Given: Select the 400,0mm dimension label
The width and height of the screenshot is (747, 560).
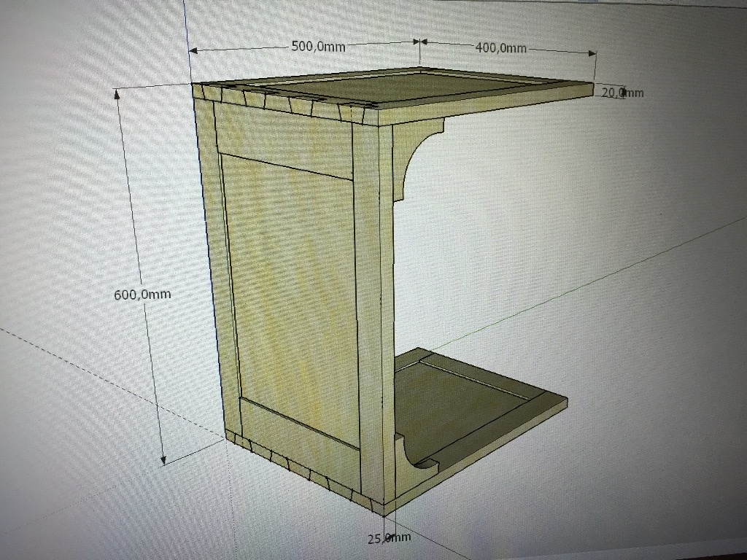Looking at the screenshot, I should (x=500, y=47).
